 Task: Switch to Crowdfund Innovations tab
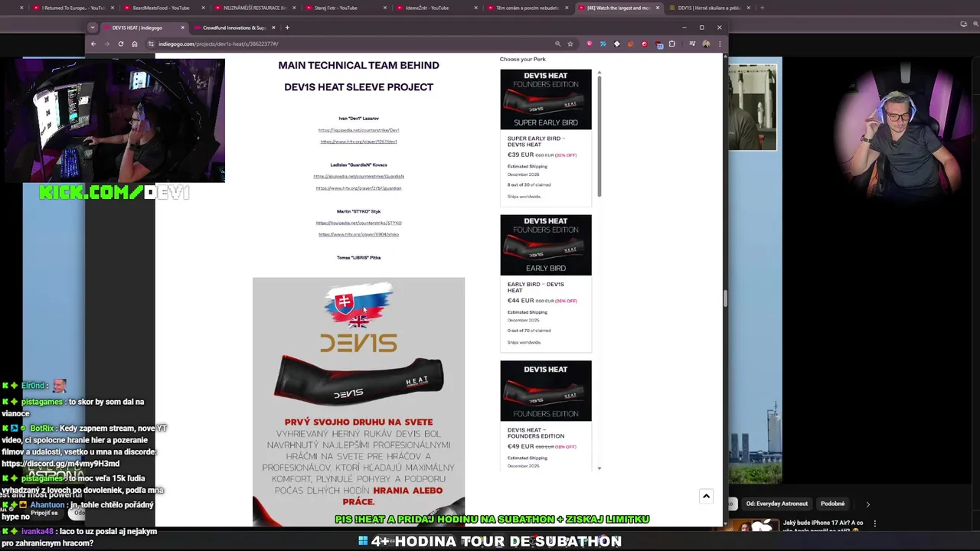tap(234, 28)
